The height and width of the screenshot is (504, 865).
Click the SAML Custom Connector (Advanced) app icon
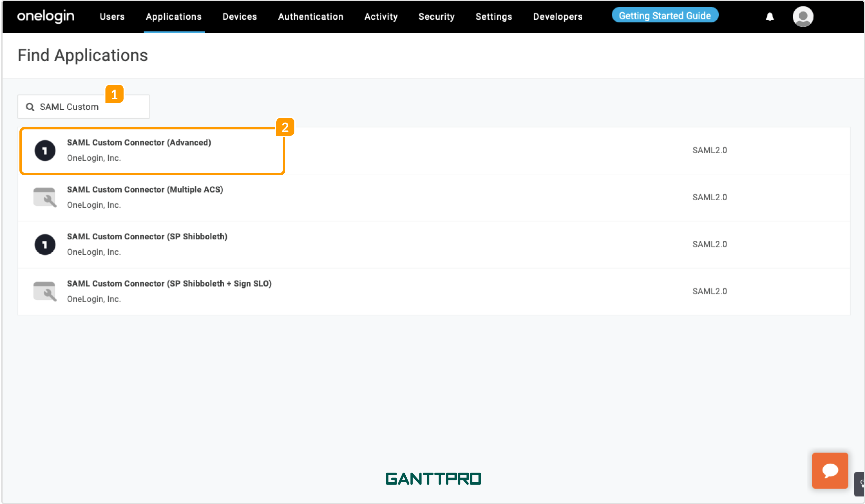(45, 150)
